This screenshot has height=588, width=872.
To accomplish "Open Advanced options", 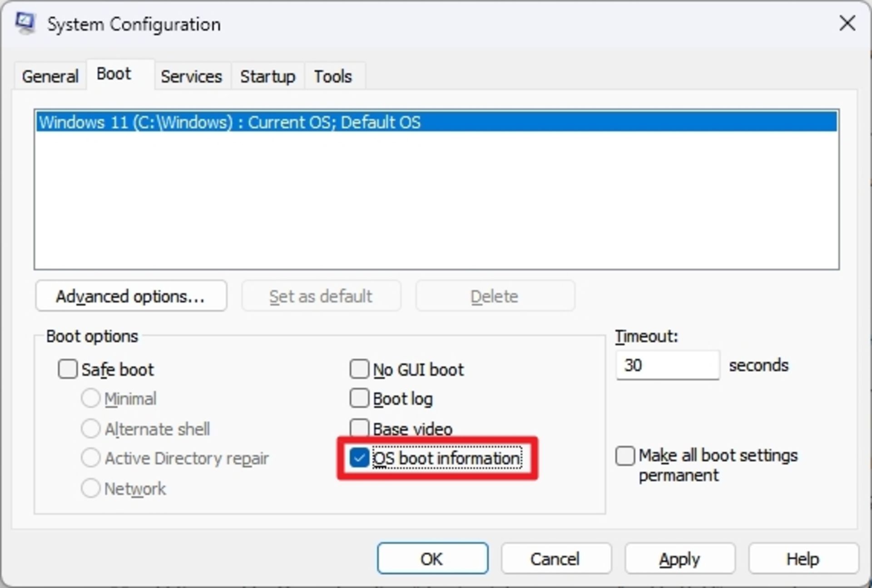I will [x=130, y=296].
